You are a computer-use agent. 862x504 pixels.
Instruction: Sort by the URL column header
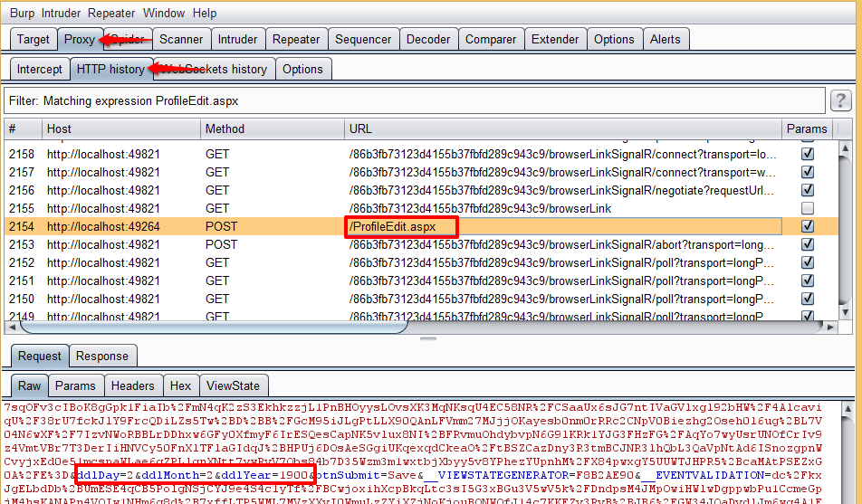(563, 129)
